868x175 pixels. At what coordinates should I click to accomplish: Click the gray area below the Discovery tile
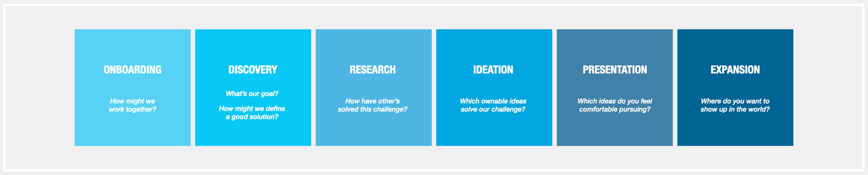click(x=253, y=157)
